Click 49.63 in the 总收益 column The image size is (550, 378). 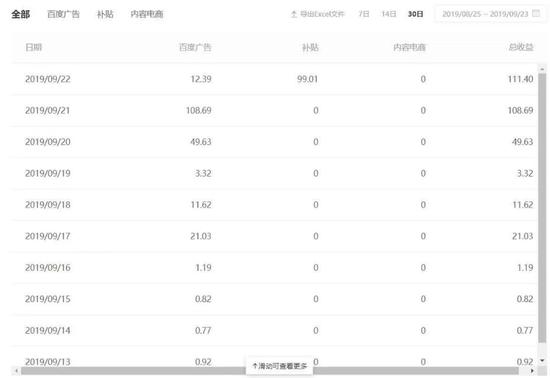pos(523,142)
